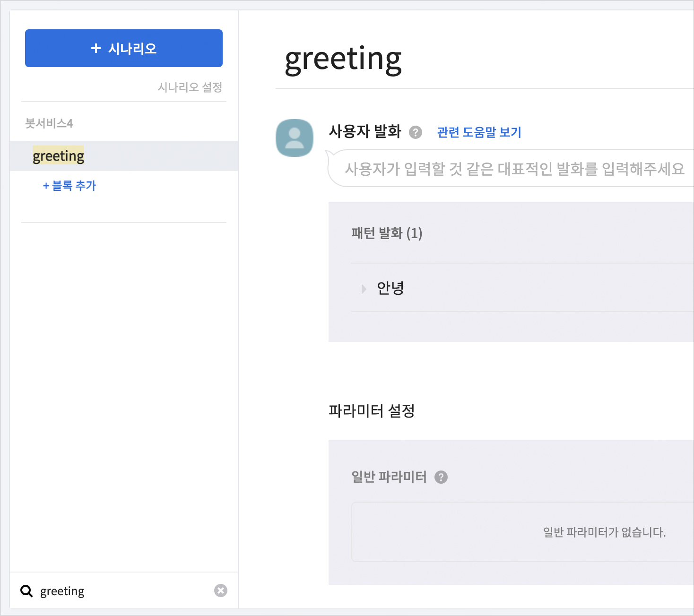This screenshot has height=616, width=694.
Task: Click the 파라미터 설정 section heading
Action: tap(372, 411)
